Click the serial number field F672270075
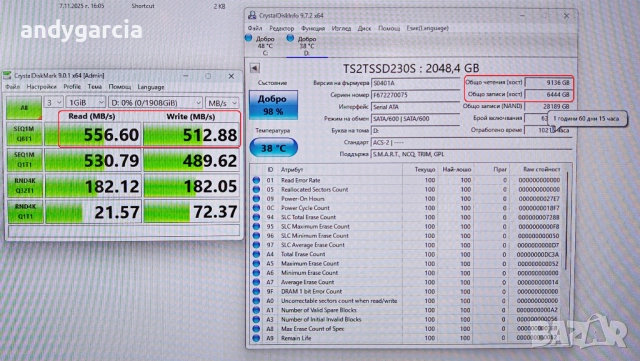Viewport: 640px width, 361px height. [x=416, y=95]
